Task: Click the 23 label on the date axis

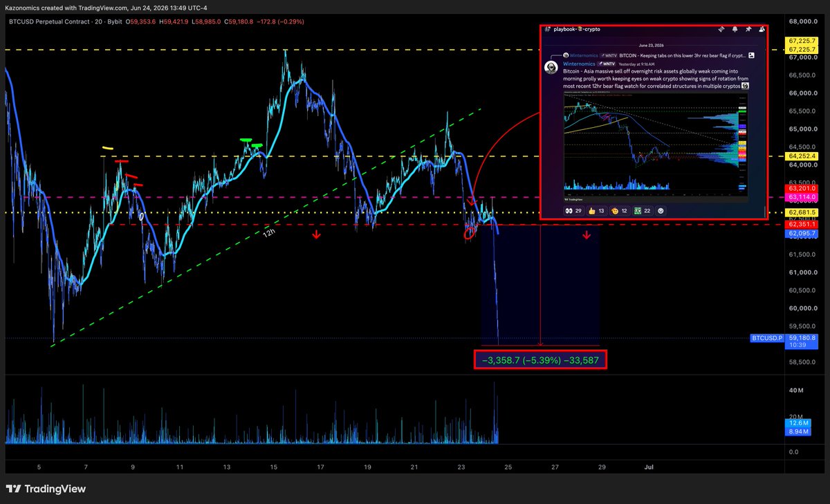Action: tap(461, 467)
